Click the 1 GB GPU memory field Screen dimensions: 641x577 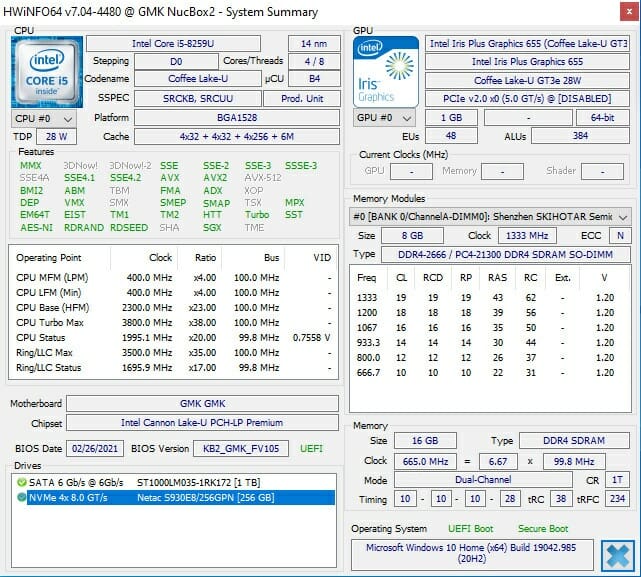pos(451,118)
